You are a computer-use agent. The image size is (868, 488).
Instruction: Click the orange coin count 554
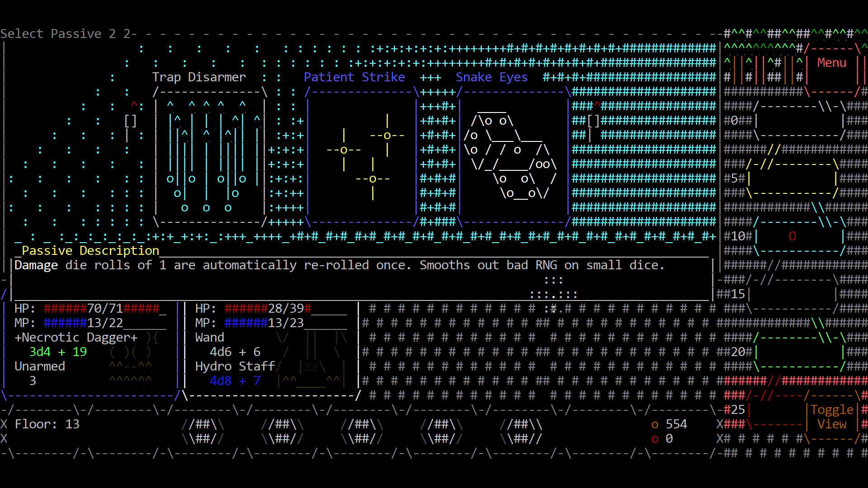click(669, 424)
